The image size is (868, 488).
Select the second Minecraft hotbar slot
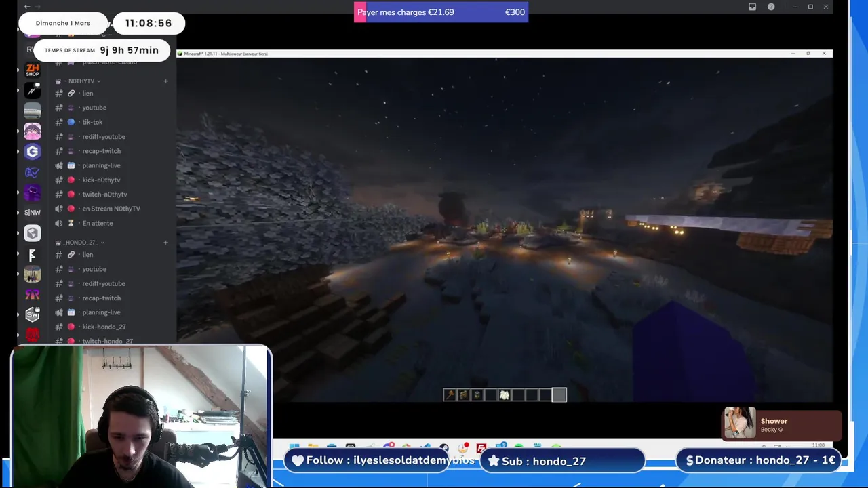tap(463, 395)
